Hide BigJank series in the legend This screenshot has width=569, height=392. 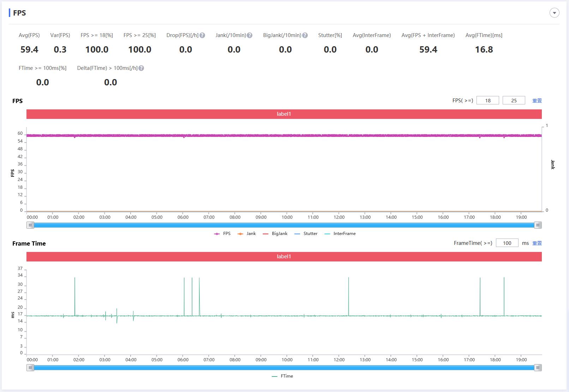[275, 234]
